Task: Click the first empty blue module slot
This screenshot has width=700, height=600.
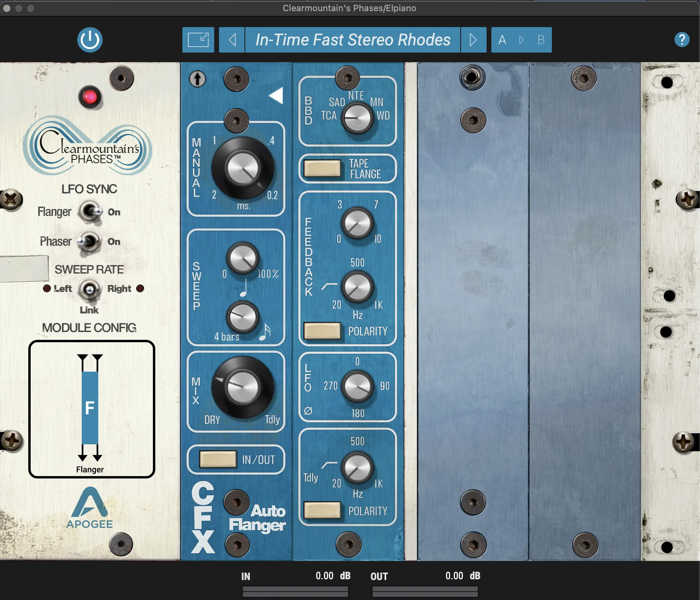Action: (x=473, y=311)
